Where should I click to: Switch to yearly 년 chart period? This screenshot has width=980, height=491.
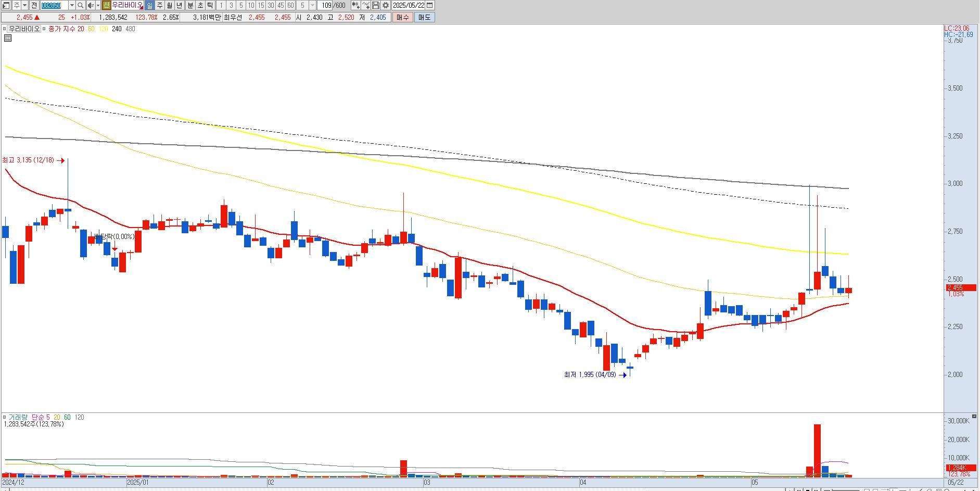(180, 5)
